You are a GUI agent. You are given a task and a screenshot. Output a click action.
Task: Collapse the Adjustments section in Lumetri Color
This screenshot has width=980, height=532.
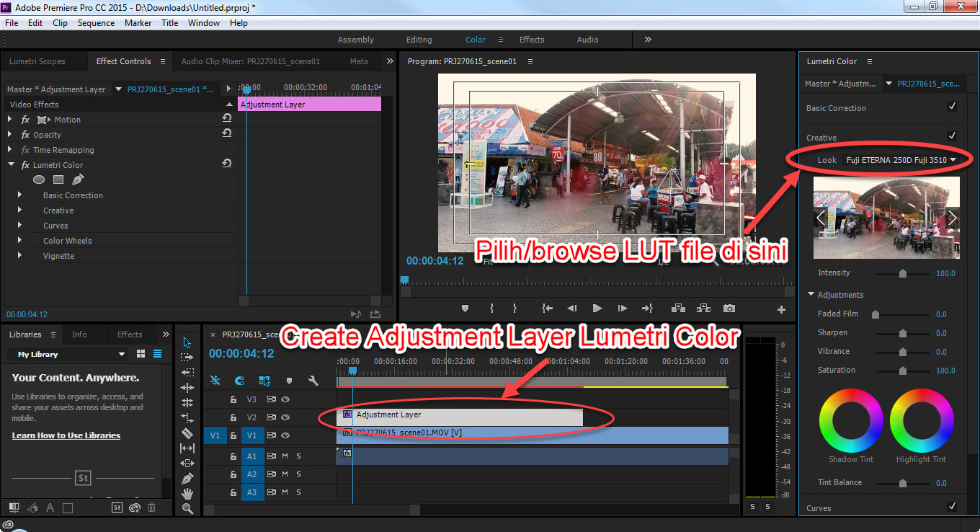pos(811,294)
